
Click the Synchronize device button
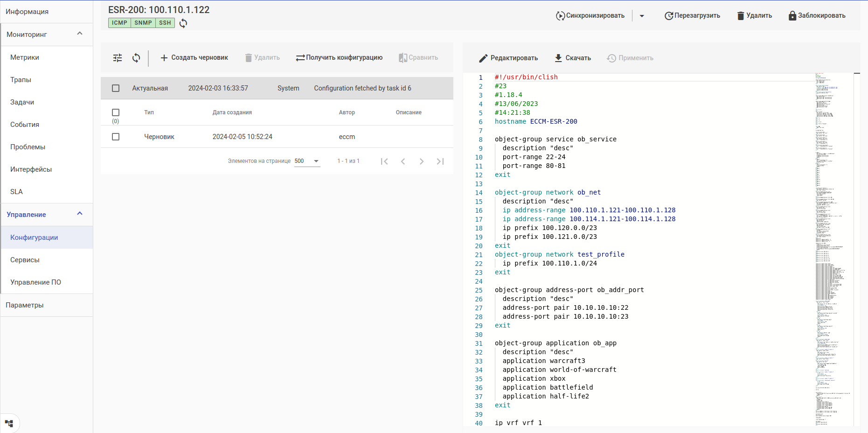point(590,16)
